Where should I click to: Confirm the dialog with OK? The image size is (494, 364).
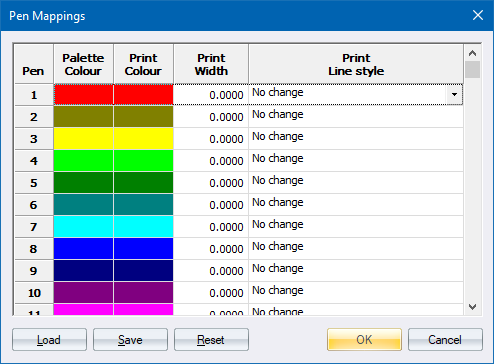point(364,340)
